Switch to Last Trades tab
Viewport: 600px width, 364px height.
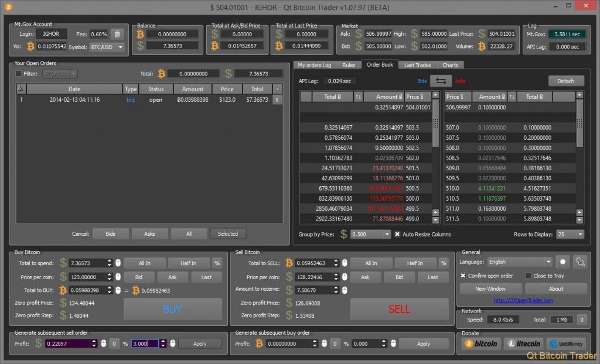(x=417, y=65)
